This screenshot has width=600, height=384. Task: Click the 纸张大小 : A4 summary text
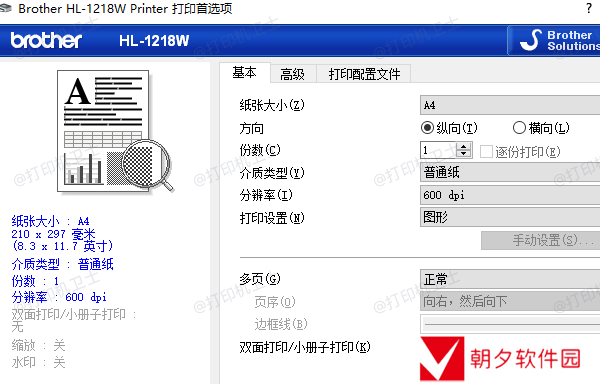[50, 221]
